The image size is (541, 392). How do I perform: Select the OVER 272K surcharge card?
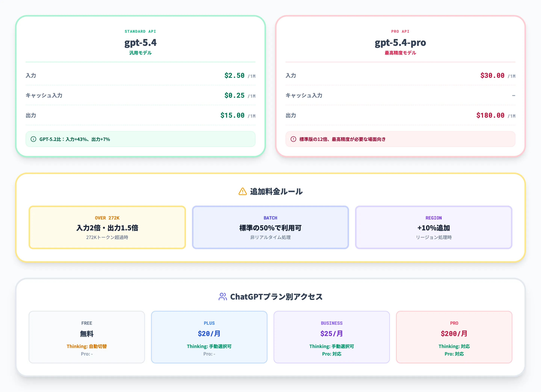[107, 227]
